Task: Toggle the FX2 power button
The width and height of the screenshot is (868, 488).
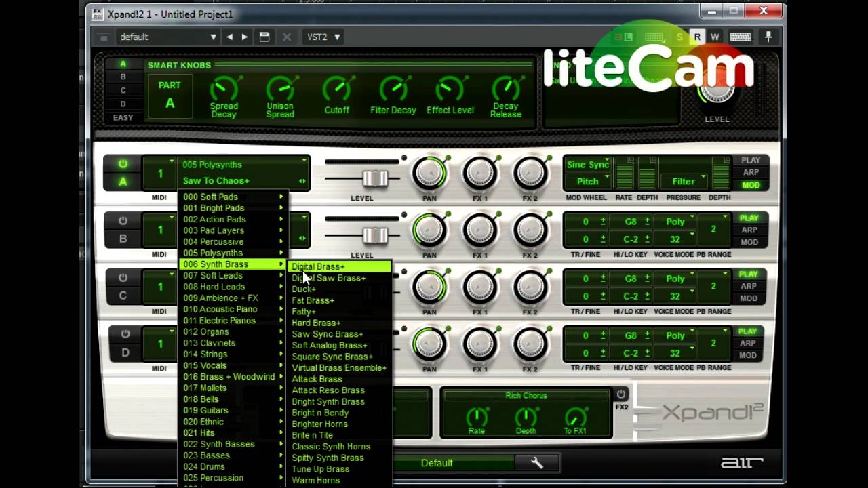Action: 621,394
